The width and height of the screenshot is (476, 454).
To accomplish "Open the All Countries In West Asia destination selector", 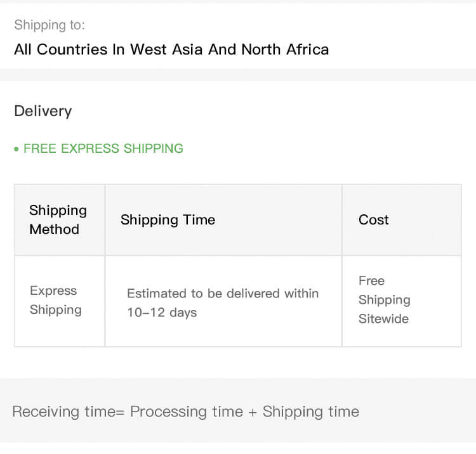I will click(171, 49).
